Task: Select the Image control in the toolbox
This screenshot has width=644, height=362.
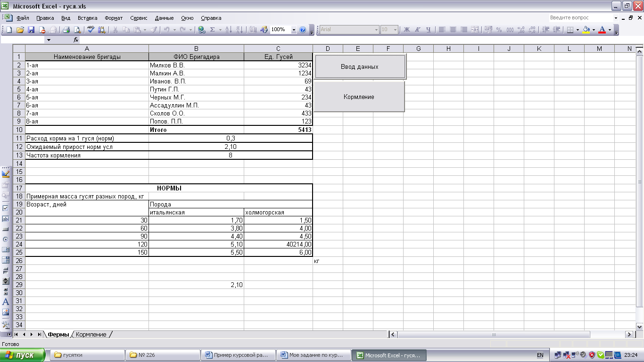Action: [x=6, y=312]
